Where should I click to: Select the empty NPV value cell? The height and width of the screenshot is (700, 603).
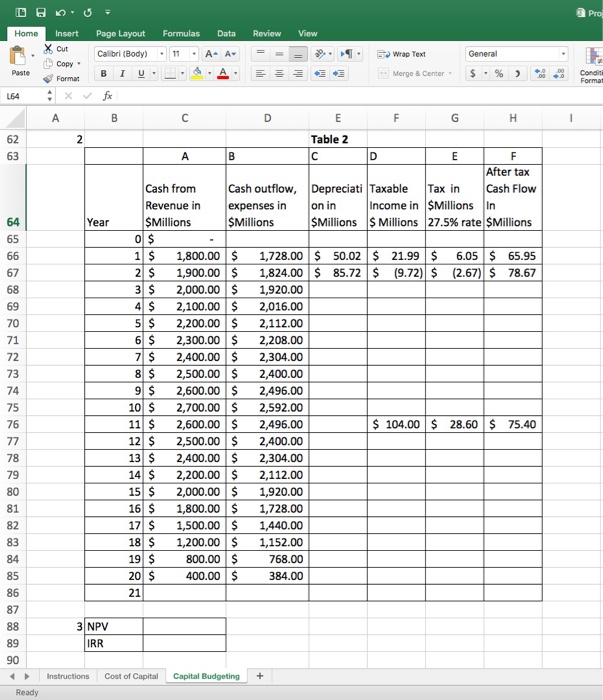point(184,626)
